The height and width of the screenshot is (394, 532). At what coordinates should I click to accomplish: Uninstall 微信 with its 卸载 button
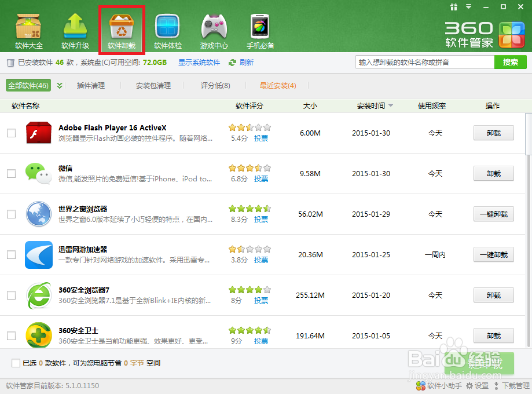point(494,174)
